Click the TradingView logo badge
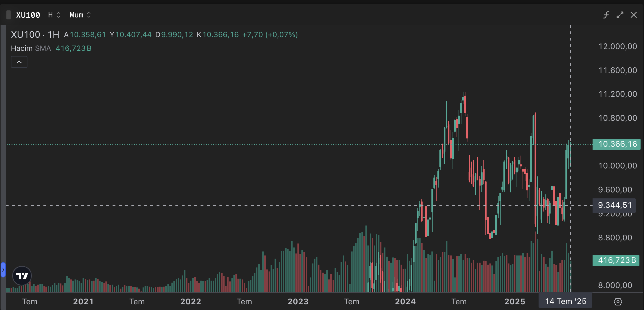The width and height of the screenshot is (644, 310). point(22,276)
